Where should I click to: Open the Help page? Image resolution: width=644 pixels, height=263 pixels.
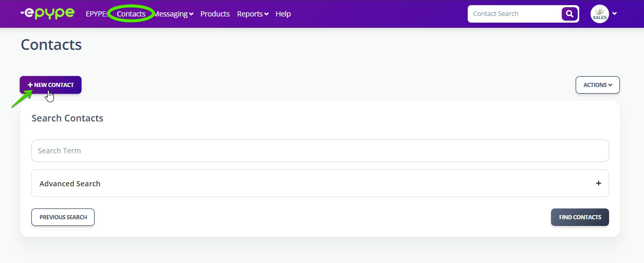tap(283, 14)
